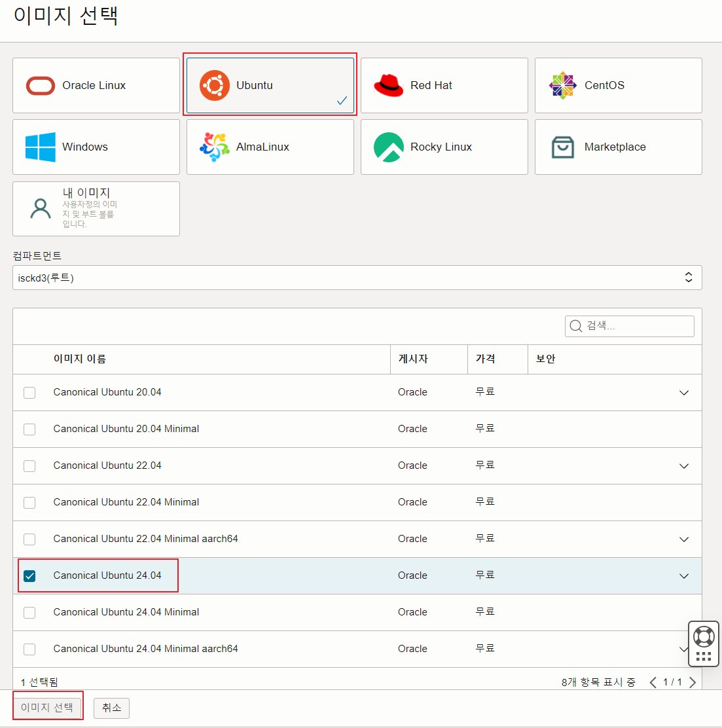722x728 pixels.
Task: Click the checkmark on the Ubuntu card
Action: point(342,100)
